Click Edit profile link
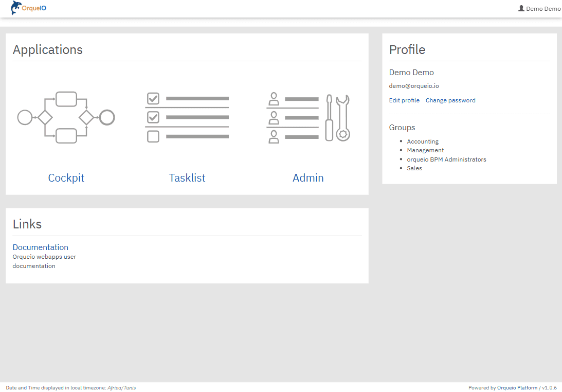 (x=404, y=100)
